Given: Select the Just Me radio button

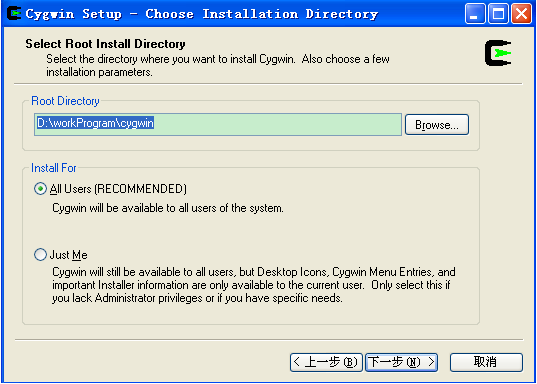Looking at the screenshot, I should tap(40, 255).
